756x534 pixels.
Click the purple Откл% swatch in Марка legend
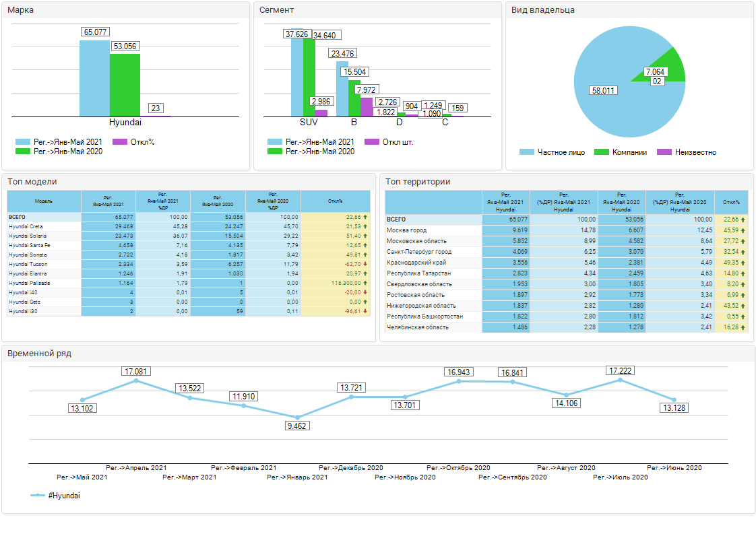[119, 142]
